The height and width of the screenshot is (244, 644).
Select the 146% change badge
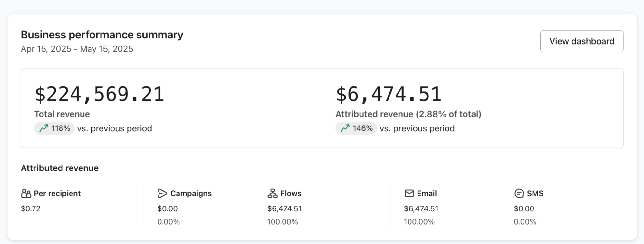click(x=356, y=128)
